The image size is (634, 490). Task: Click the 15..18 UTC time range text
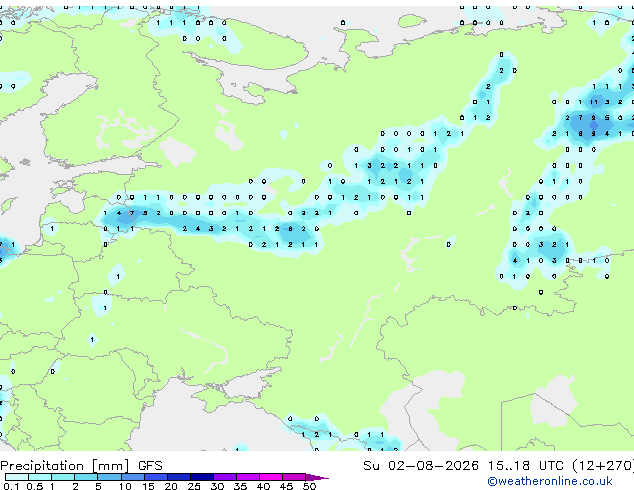pos(525,466)
